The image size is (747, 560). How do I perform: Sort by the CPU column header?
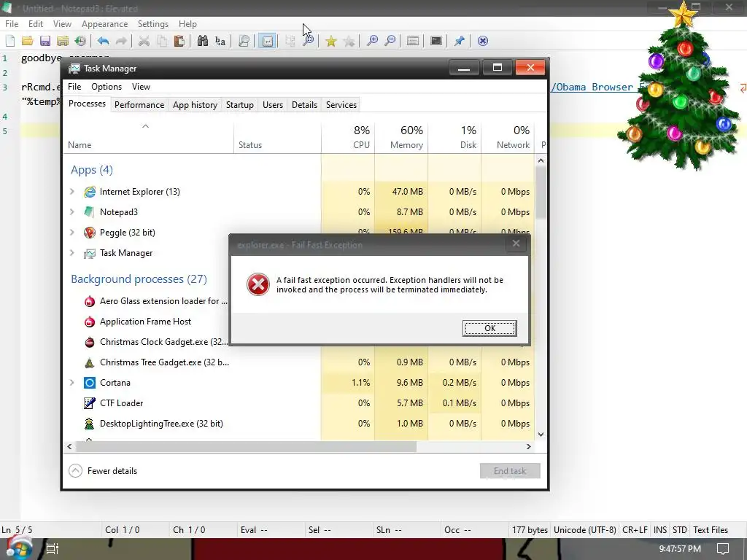348,138
